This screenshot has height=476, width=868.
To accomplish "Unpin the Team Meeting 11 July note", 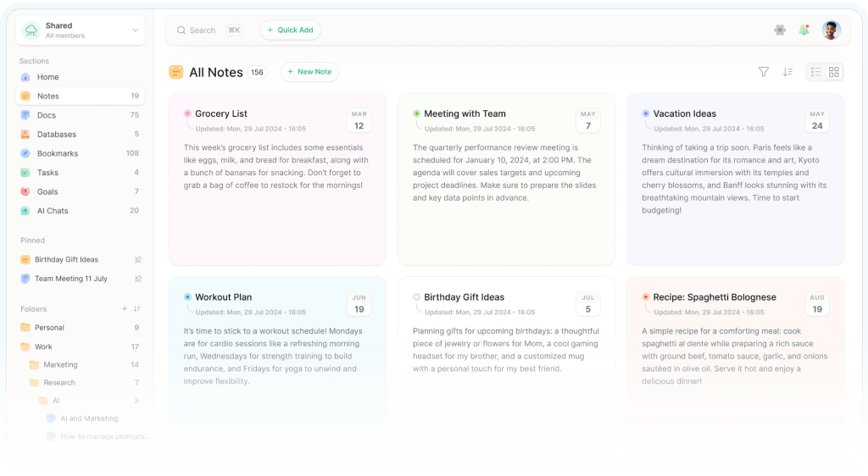I will click(x=138, y=279).
